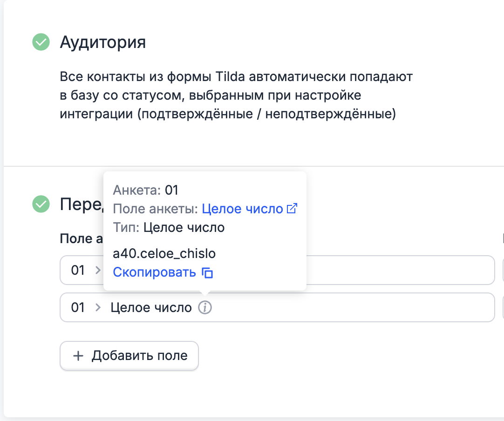Click Скопировать to copy the field code
The height and width of the screenshot is (421, 504).
(x=154, y=272)
